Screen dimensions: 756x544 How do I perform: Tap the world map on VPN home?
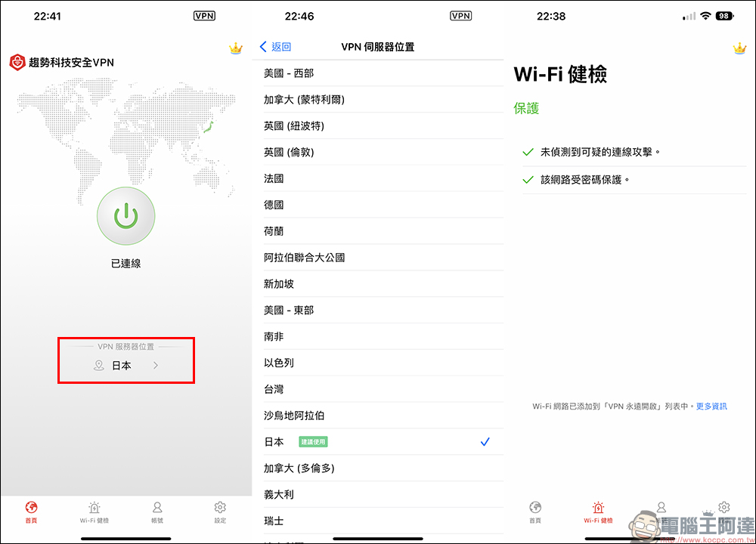coord(126,140)
